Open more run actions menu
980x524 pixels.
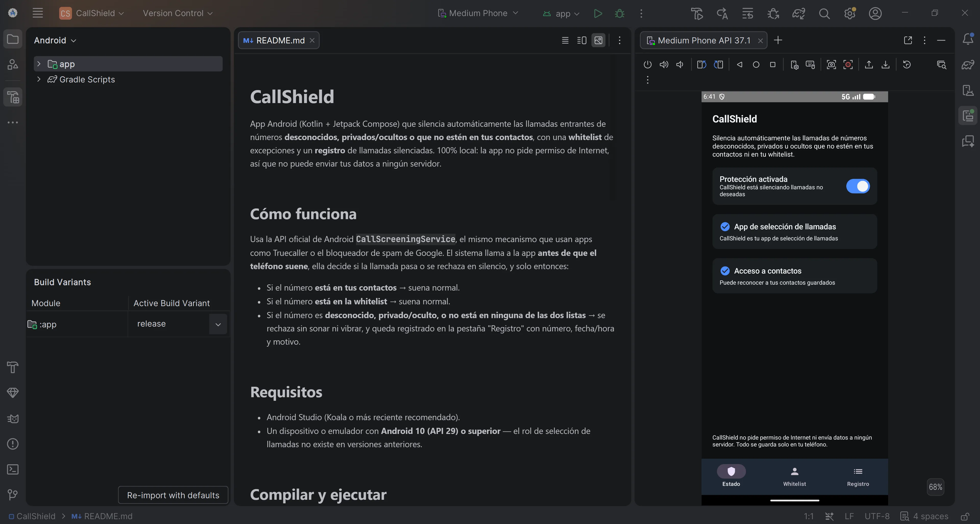click(x=641, y=13)
